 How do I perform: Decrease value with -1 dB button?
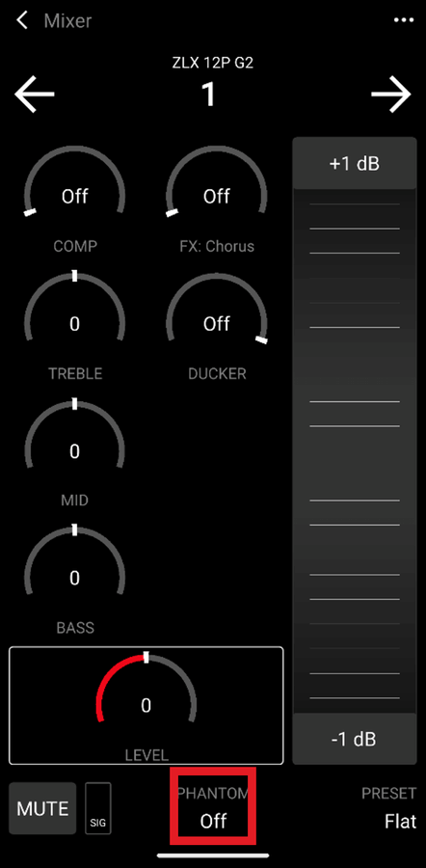click(354, 739)
